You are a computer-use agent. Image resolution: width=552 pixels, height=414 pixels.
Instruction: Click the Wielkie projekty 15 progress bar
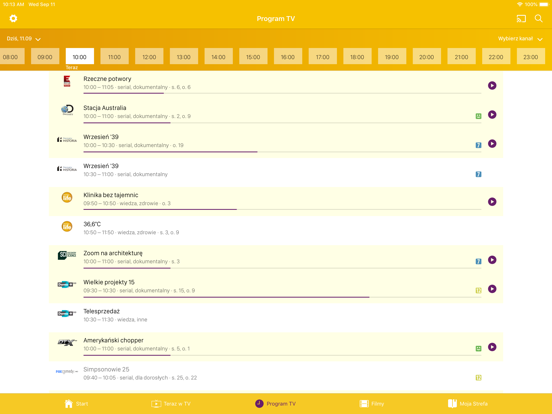click(282, 297)
